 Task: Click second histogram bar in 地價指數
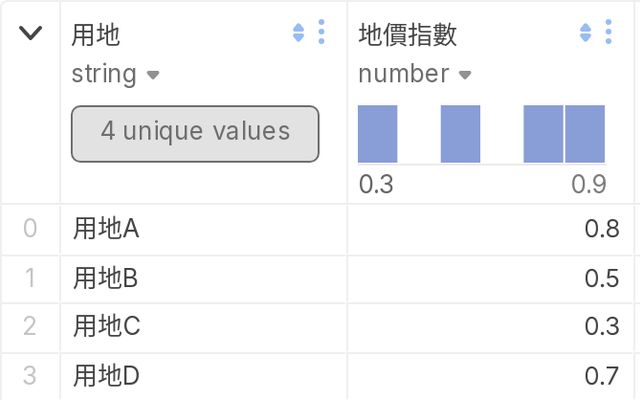click(x=460, y=134)
